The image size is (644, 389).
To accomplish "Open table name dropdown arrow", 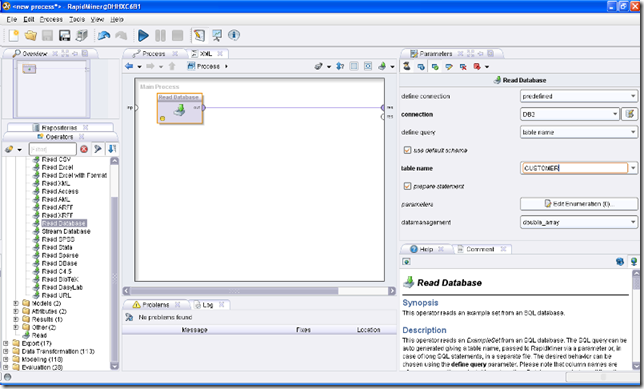I will click(633, 168).
